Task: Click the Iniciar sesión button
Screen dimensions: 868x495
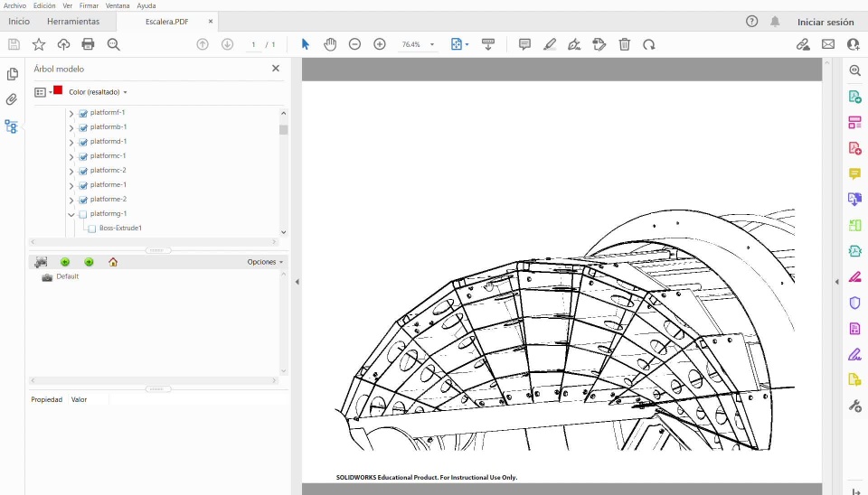Action: pyautogui.click(x=825, y=22)
